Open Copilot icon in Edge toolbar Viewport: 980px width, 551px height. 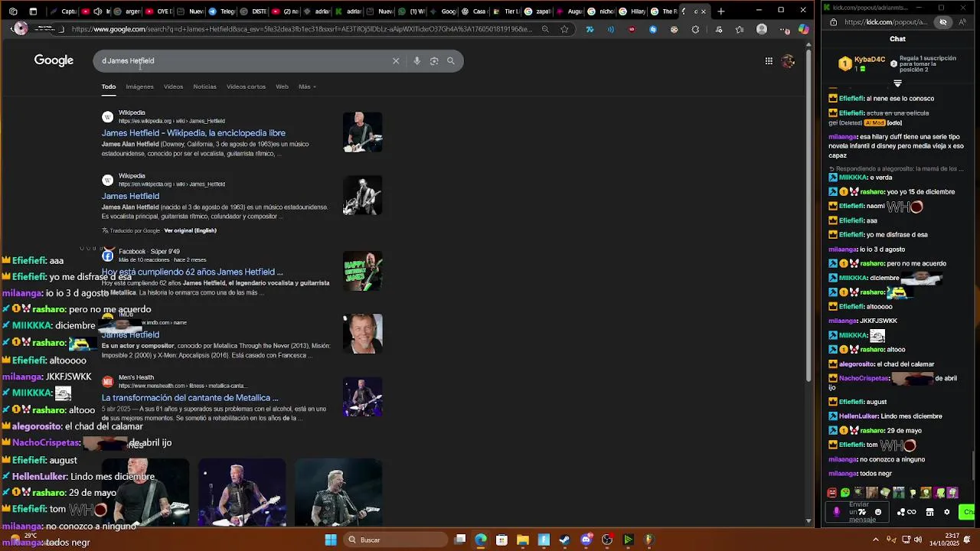[x=803, y=29]
